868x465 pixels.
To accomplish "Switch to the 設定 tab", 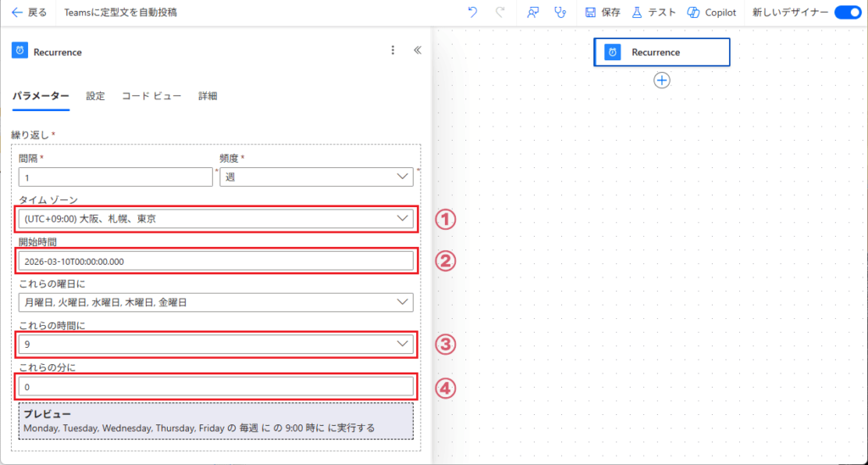I will pyautogui.click(x=95, y=96).
